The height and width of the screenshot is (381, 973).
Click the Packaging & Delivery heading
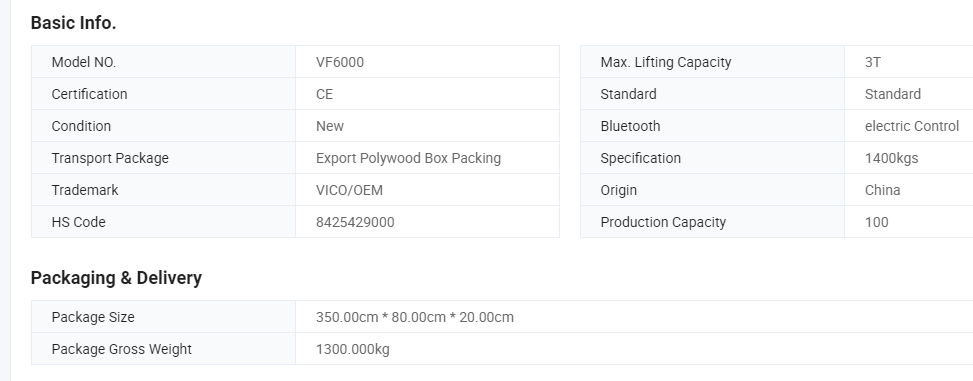[116, 278]
